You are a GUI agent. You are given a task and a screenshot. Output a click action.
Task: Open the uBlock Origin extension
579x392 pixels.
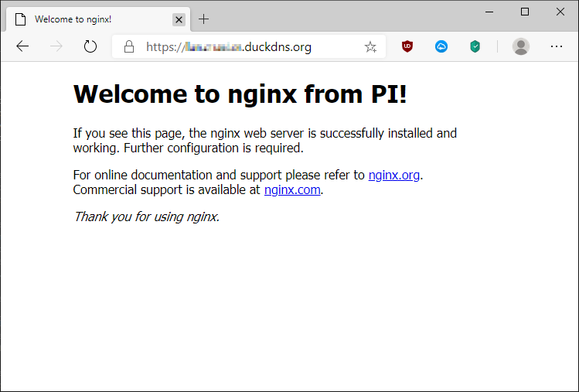pos(407,46)
